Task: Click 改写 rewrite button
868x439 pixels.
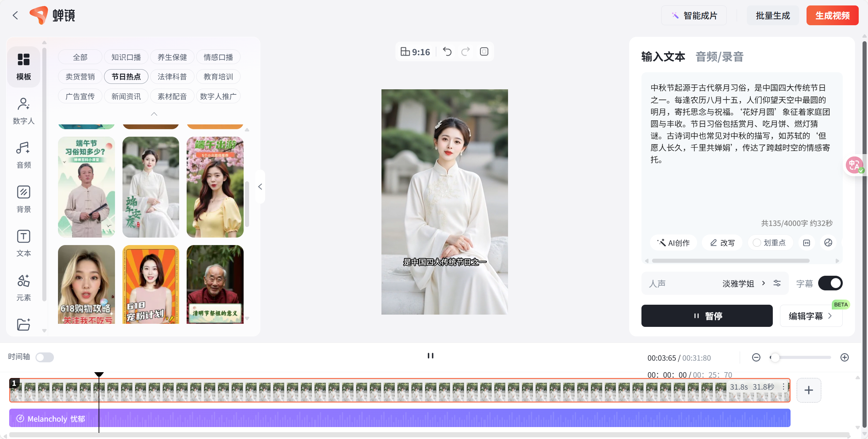Action: point(722,243)
